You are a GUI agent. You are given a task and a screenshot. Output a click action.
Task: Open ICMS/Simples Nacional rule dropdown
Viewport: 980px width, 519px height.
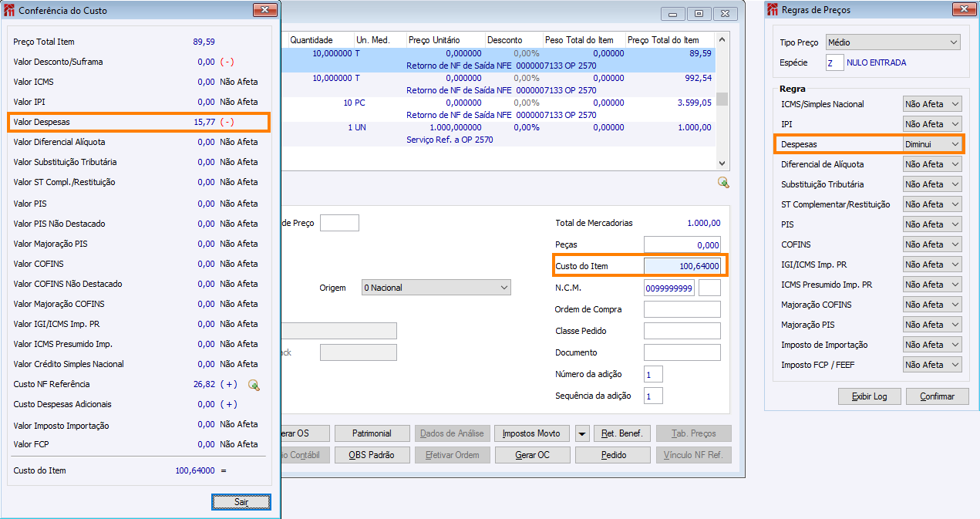point(932,104)
